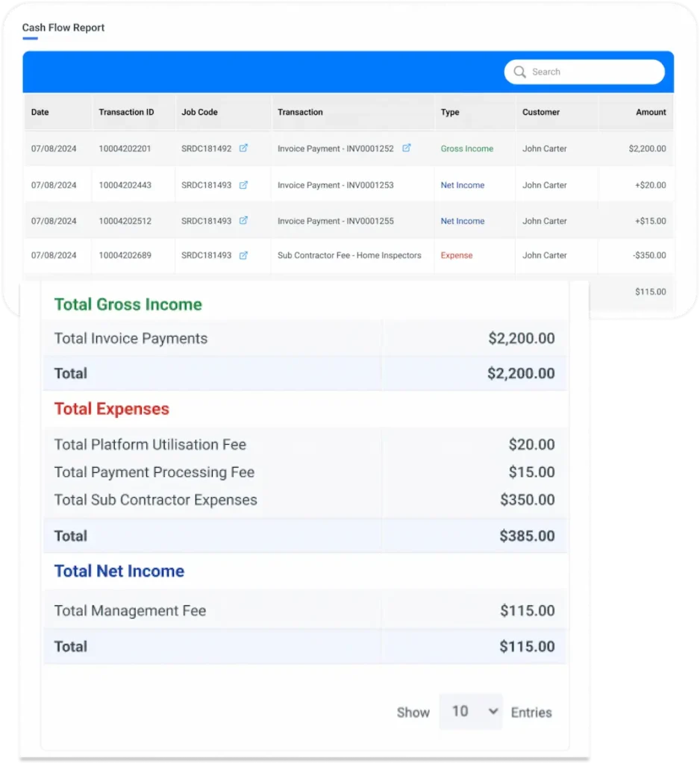Click the Total Gross Income heading

click(128, 304)
